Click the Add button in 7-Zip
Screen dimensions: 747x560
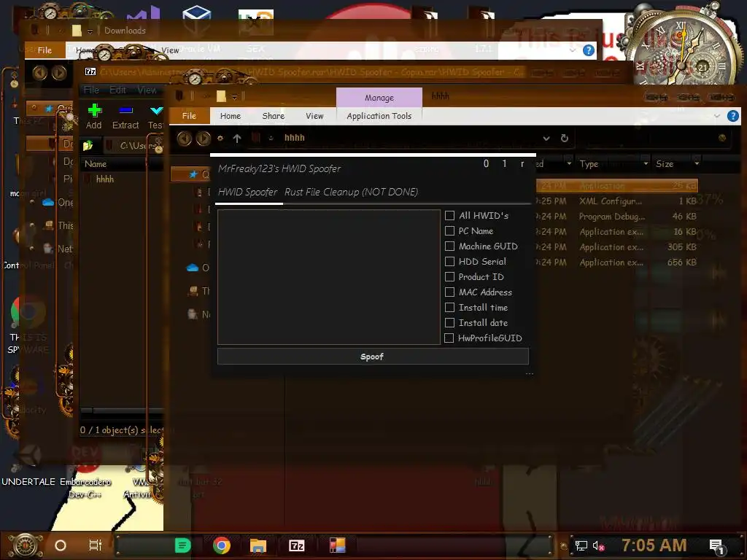(x=94, y=117)
